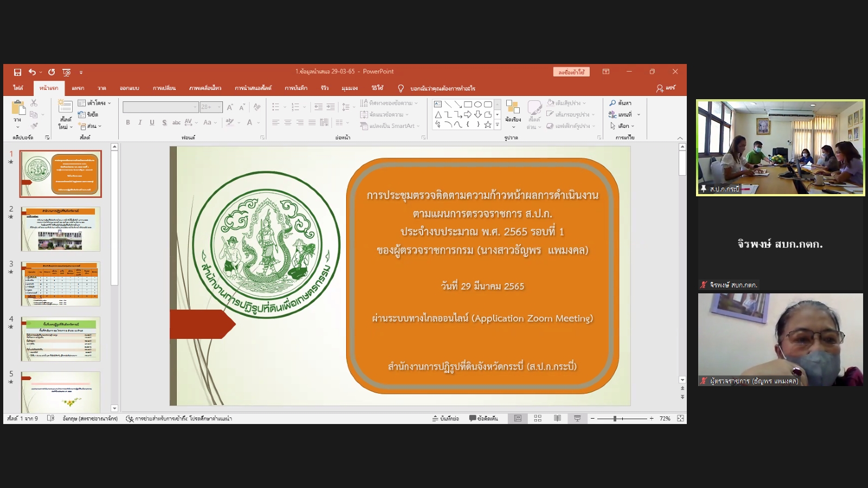868x488 pixels.
Task: Click the Paste clipboard icon
Action: tap(18, 108)
